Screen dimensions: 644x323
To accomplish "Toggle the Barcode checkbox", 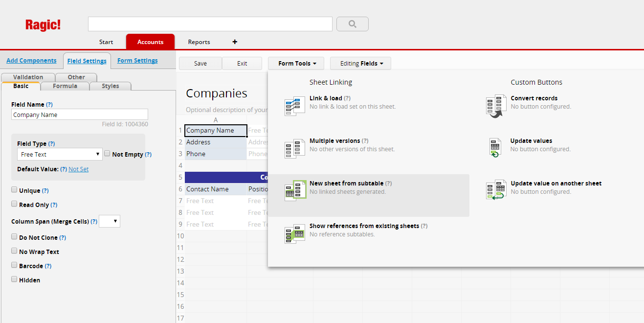I will pos(14,265).
